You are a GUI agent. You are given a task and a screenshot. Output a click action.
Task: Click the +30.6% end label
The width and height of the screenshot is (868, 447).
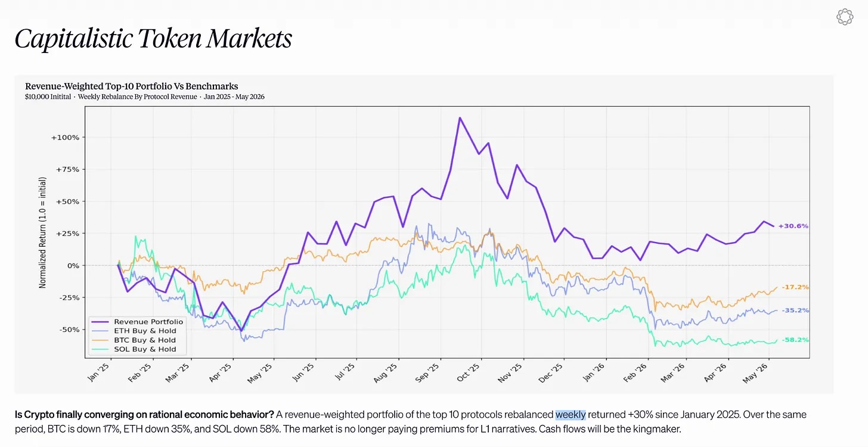(793, 226)
